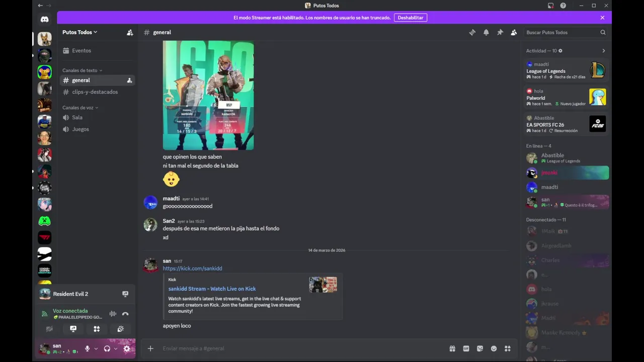Open notification settings bell icon
This screenshot has height=362, width=644.
click(486, 32)
